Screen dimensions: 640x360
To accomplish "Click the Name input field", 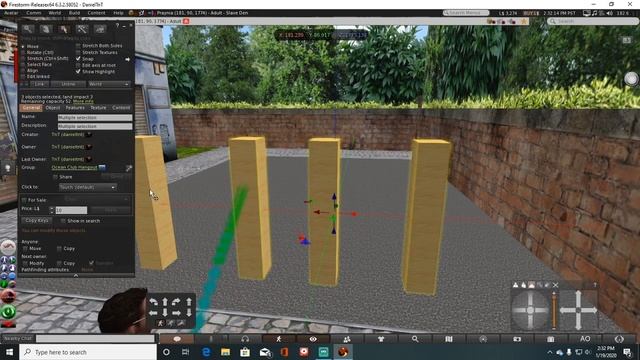I will [95, 118].
